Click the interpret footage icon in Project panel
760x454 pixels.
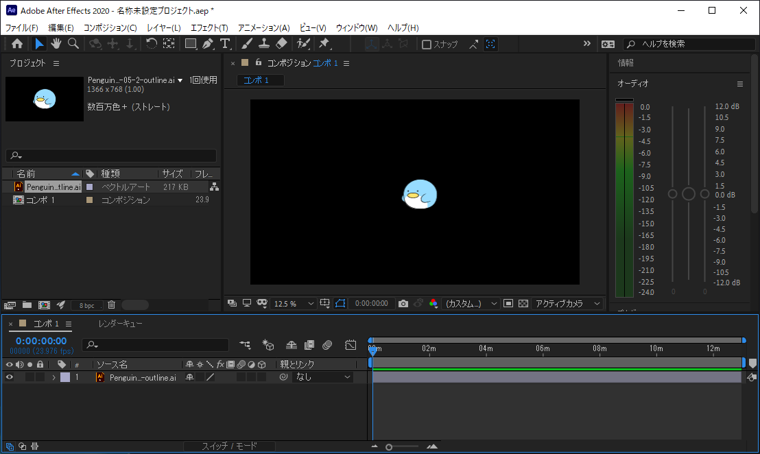tap(10, 305)
